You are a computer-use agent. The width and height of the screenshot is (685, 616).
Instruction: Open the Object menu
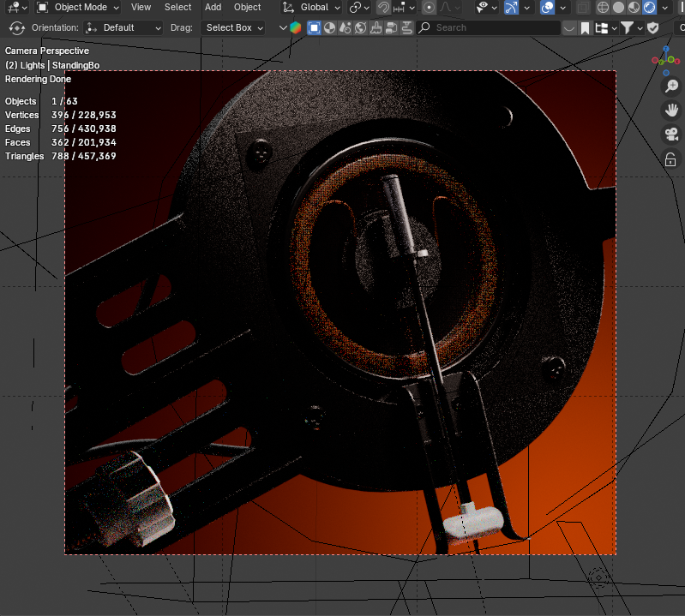(x=248, y=7)
